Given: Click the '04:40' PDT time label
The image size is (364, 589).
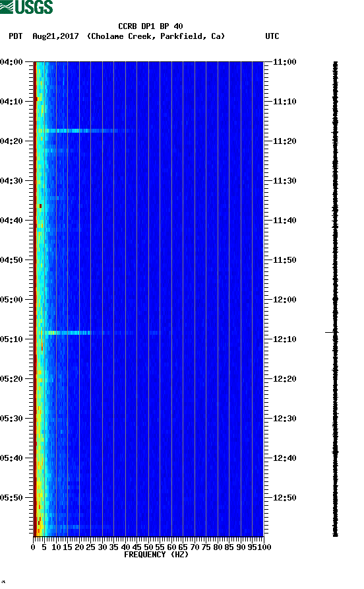Looking at the screenshot, I should point(12,221).
